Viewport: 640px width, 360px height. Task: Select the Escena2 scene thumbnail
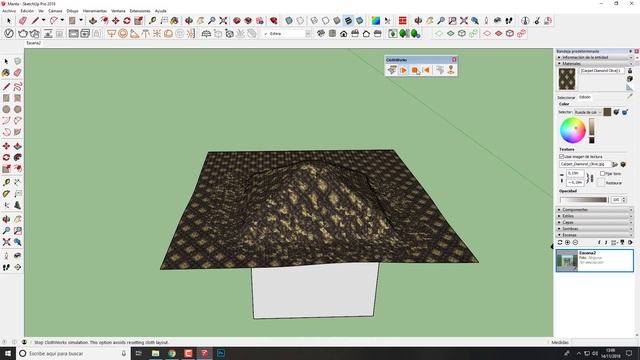pos(567,260)
